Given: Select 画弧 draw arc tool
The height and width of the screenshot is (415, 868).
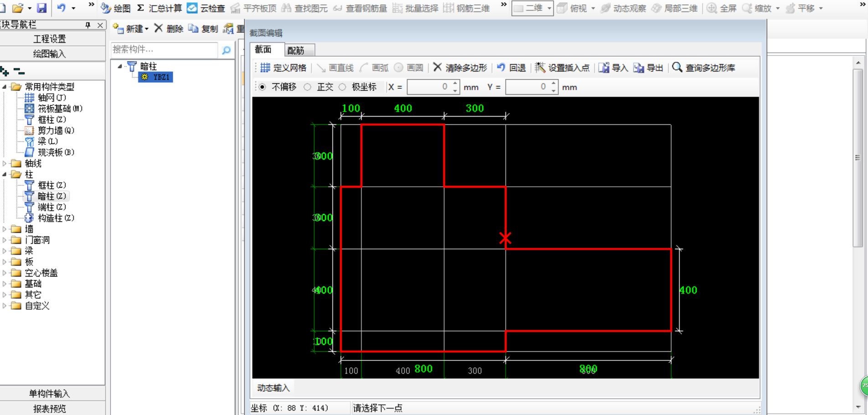Looking at the screenshot, I should click(374, 68).
